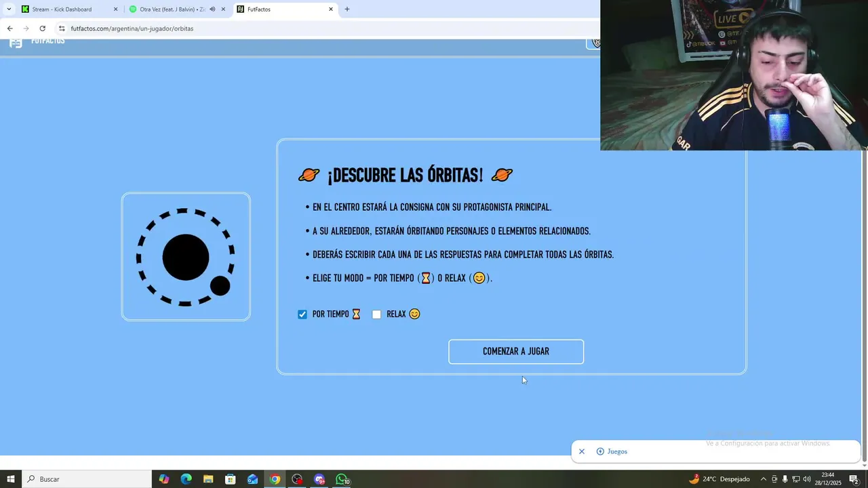The width and height of the screenshot is (868, 488).
Task: Click the planet emoji before the title
Action: click(309, 175)
